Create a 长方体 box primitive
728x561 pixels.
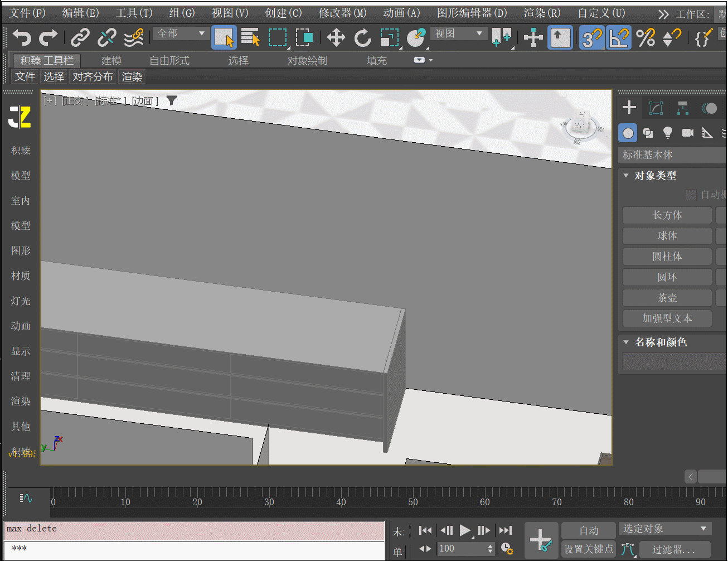(667, 215)
